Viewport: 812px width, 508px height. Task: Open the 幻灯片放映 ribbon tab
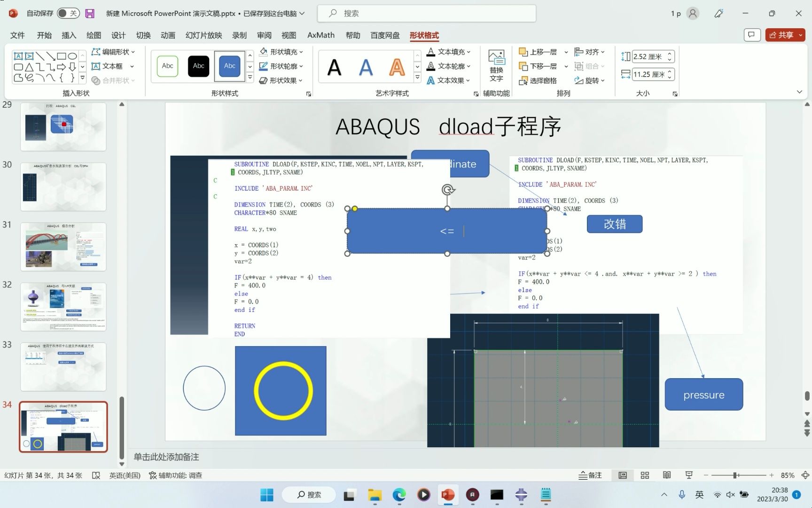point(203,35)
